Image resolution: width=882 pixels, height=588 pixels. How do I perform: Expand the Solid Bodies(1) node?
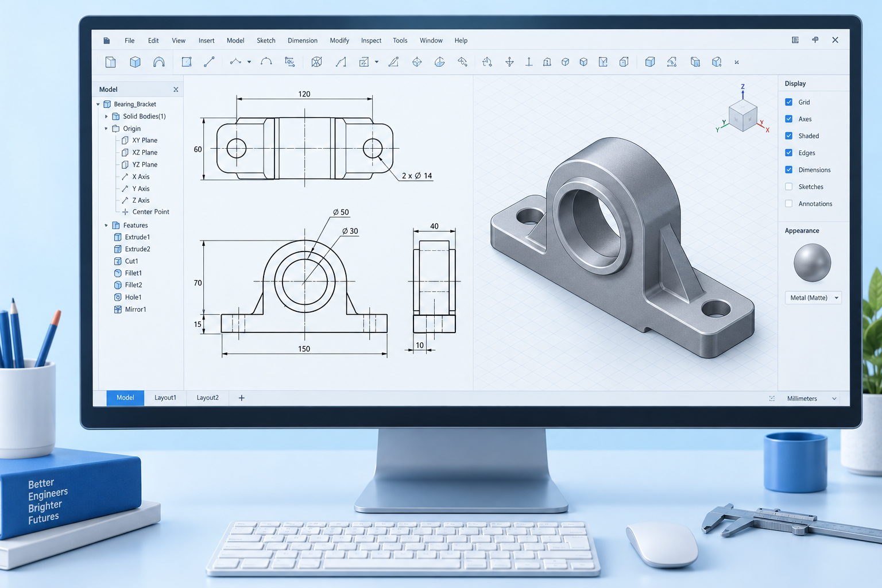106,117
